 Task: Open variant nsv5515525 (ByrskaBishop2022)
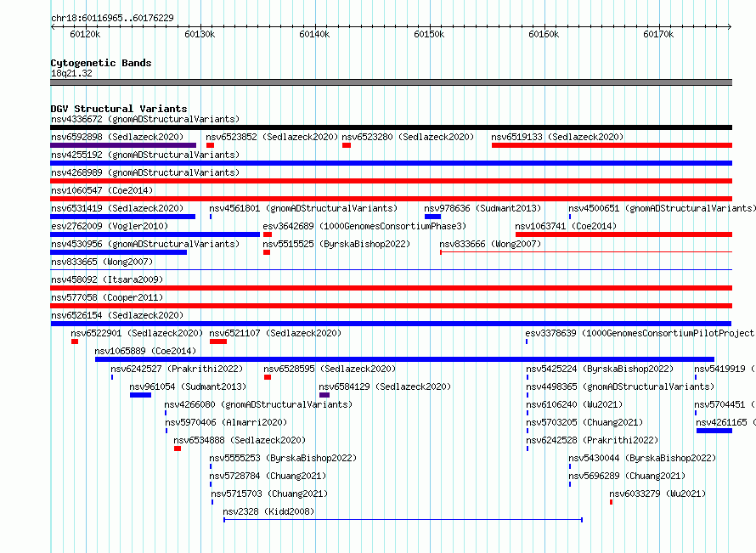pos(336,244)
